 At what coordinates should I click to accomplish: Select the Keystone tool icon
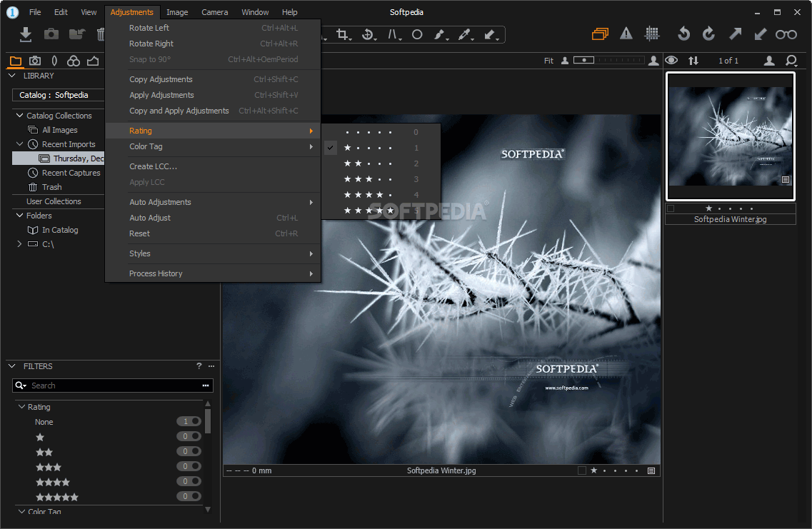(394, 35)
